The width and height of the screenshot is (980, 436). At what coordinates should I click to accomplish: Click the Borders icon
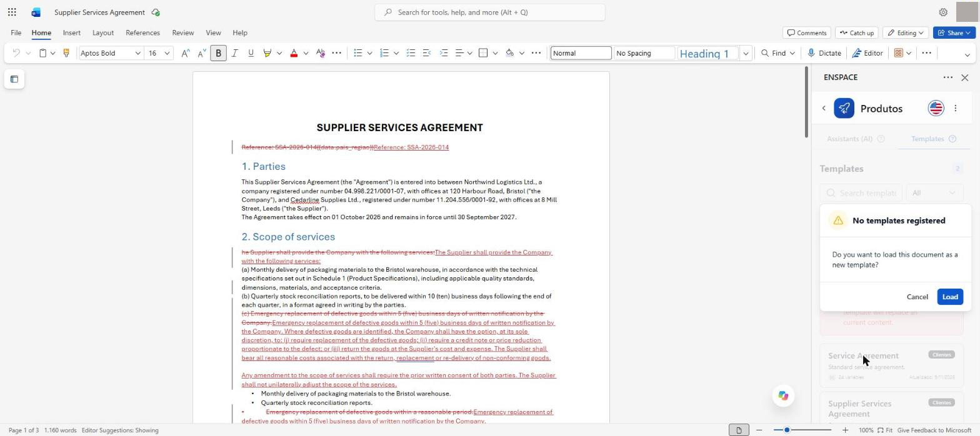tap(483, 53)
